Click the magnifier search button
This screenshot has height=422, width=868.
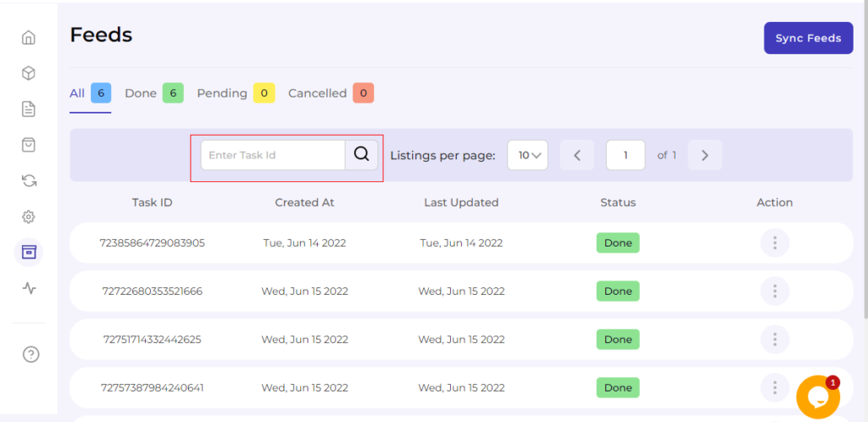click(x=361, y=154)
